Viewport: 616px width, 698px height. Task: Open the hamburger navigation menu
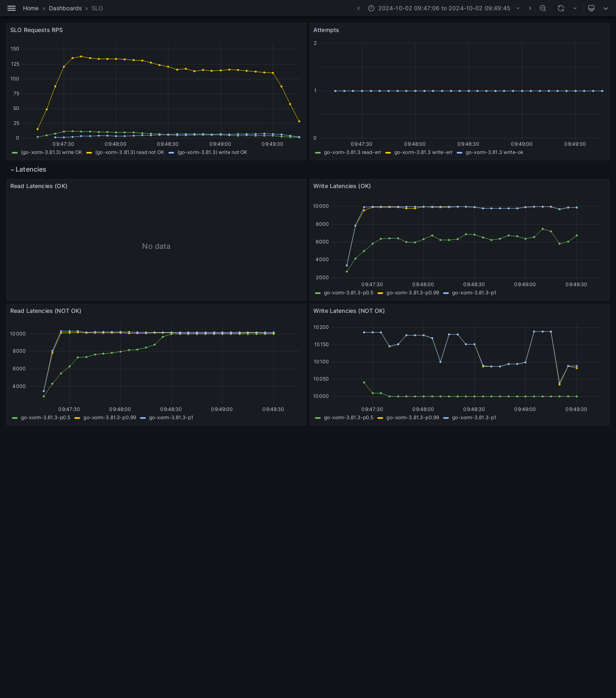pyautogui.click(x=11, y=8)
